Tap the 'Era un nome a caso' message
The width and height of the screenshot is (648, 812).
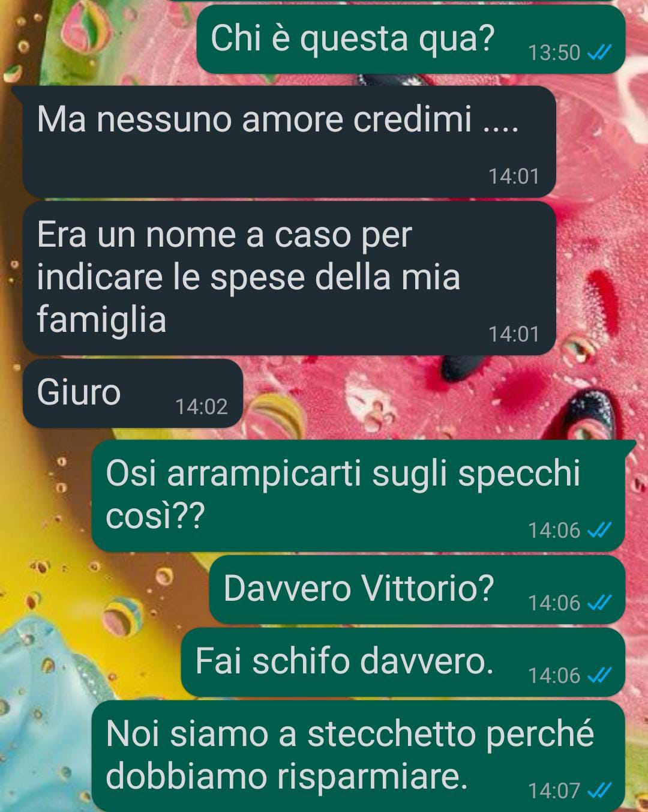(x=289, y=277)
